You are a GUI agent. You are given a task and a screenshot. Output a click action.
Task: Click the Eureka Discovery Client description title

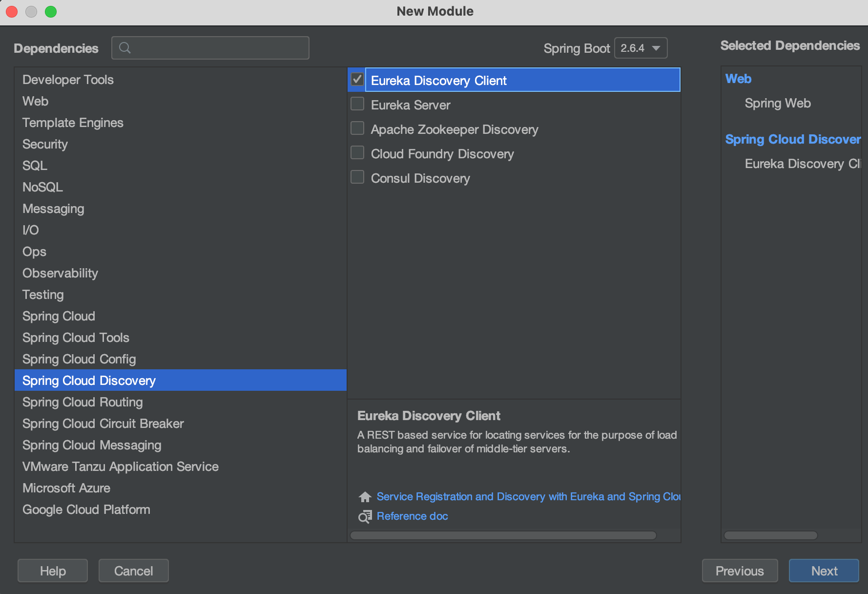tap(429, 416)
